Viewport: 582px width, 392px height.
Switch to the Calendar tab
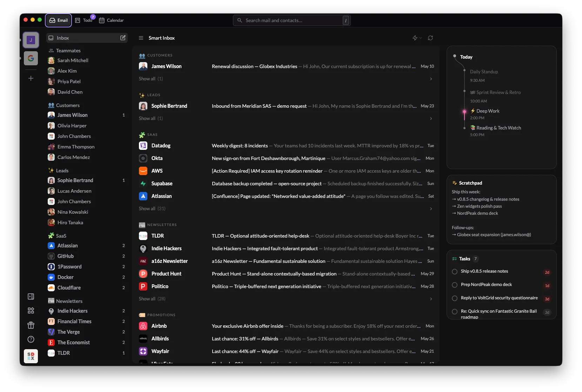pyautogui.click(x=112, y=20)
